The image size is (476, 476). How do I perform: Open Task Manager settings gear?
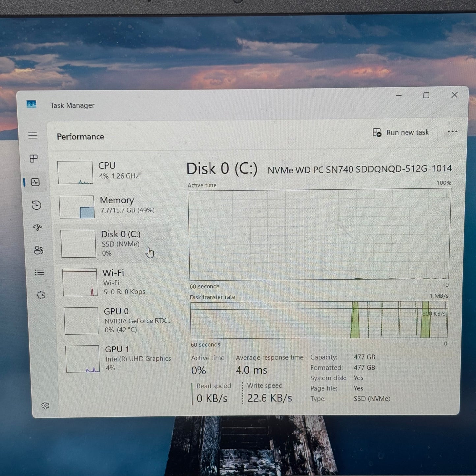pos(45,406)
